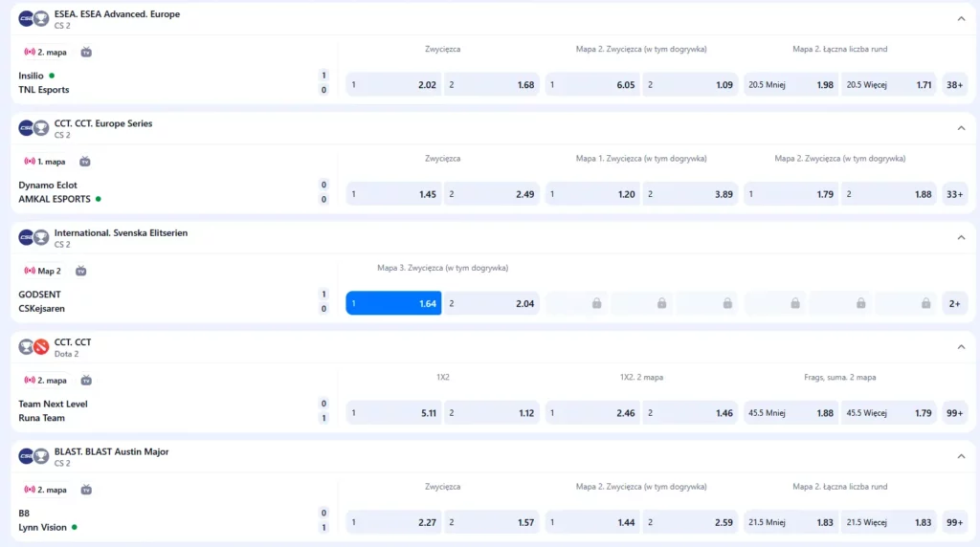980x547 pixels.
Task: Open the TV stream icon for Insilio match
Action: click(x=86, y=52)
